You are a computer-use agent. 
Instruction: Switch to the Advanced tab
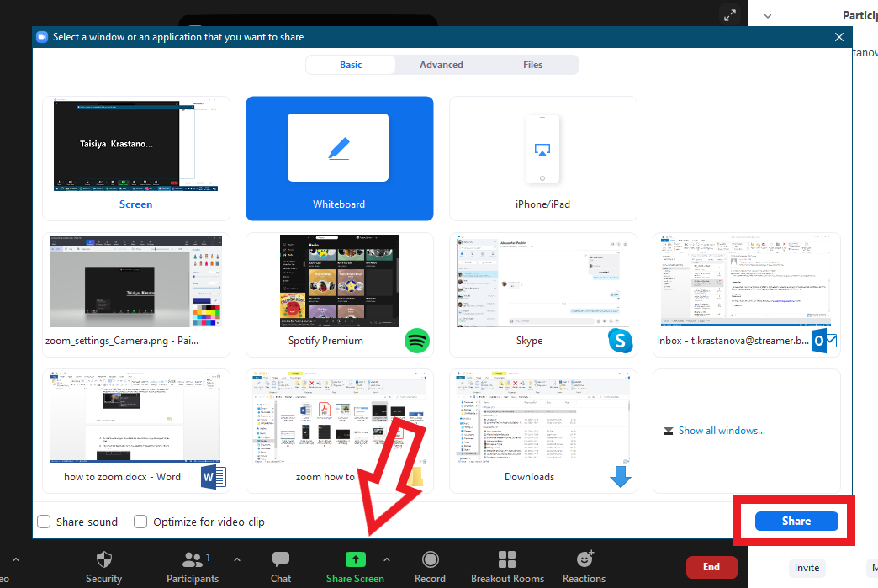click(x=442, y=65)
